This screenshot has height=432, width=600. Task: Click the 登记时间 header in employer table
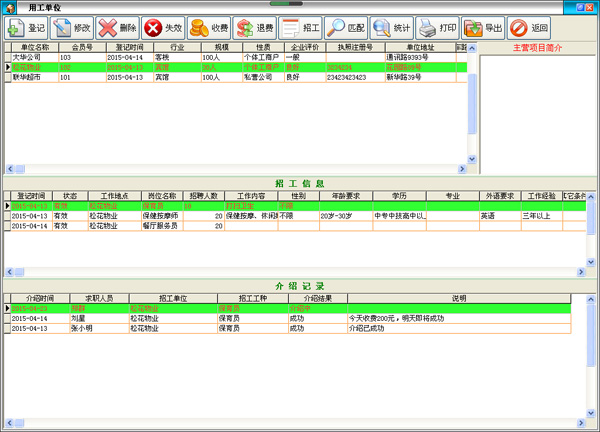pyautogui.click(x=130, y=47)
